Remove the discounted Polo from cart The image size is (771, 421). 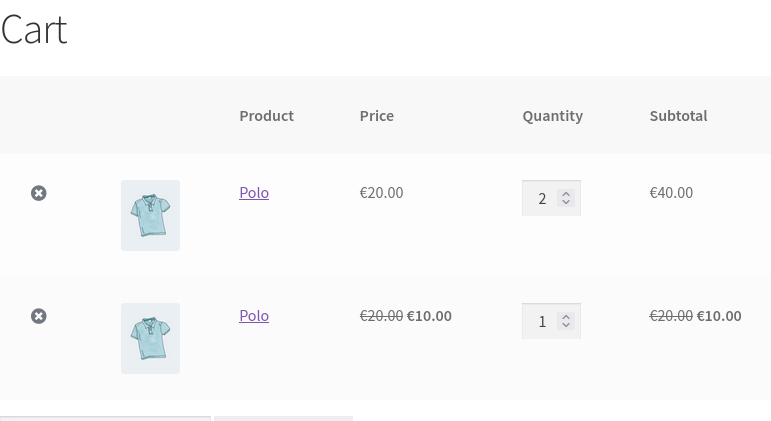click(39, 316)
